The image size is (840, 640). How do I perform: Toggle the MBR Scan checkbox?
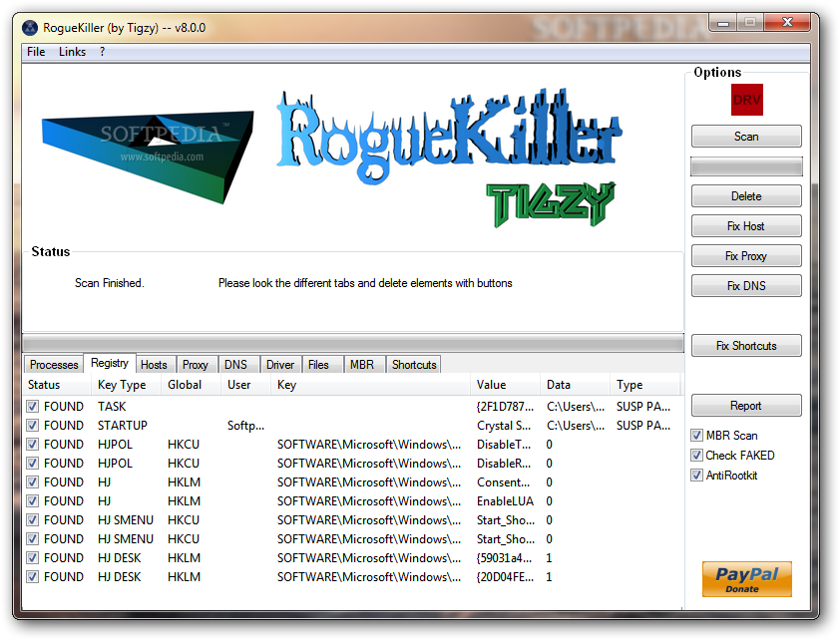pyautogui.click(x=696, y=435)
